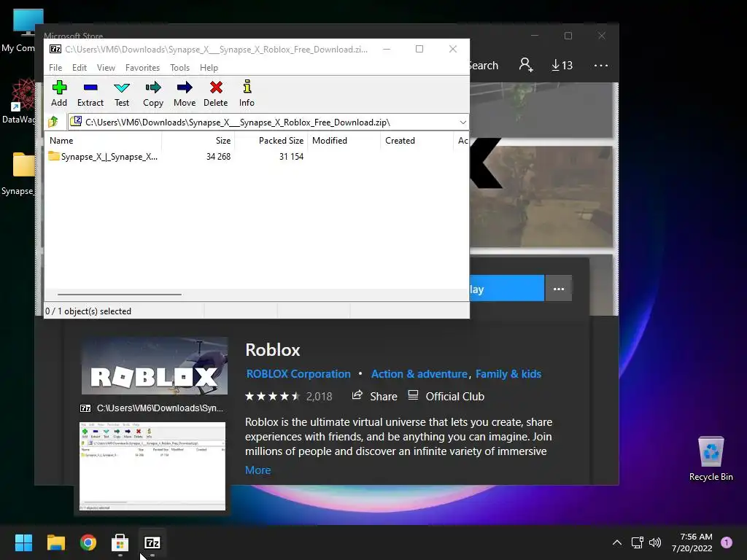
Task: Click the Roblox logo image
Action: (155, 366)
